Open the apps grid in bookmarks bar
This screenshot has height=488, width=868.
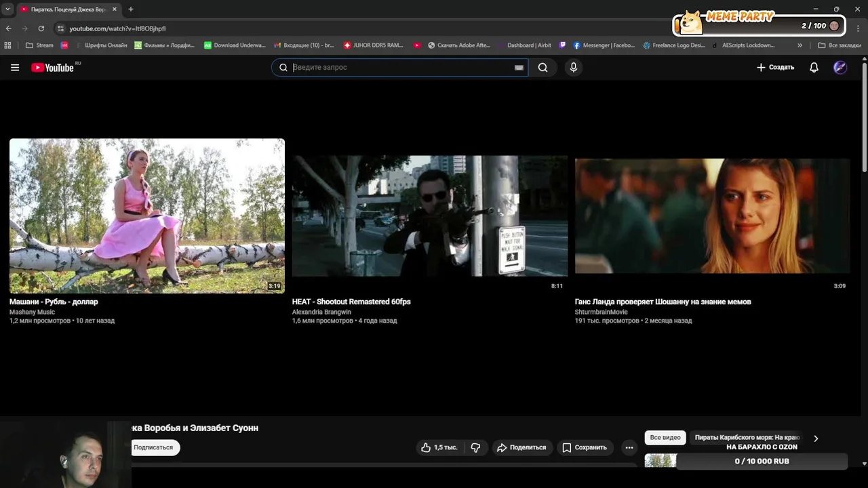click(8, 45)
